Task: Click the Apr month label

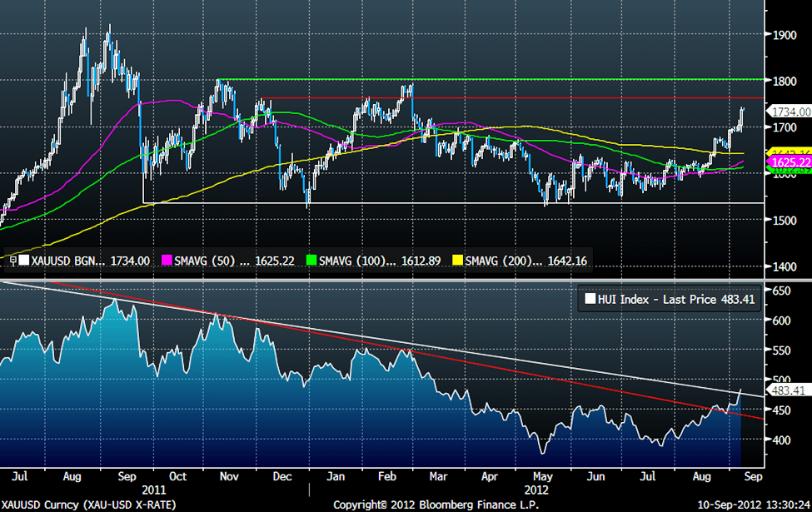Action: point(490,476)
